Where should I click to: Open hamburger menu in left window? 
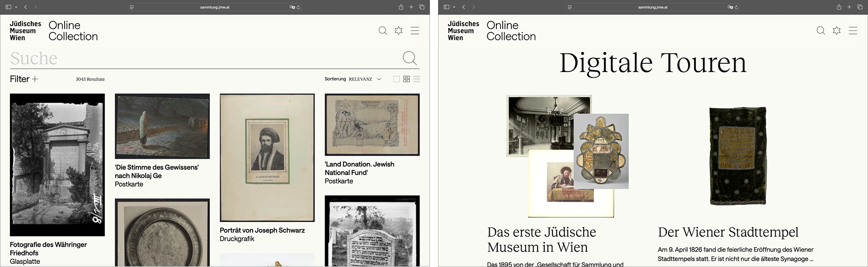(x=415, y=30)
